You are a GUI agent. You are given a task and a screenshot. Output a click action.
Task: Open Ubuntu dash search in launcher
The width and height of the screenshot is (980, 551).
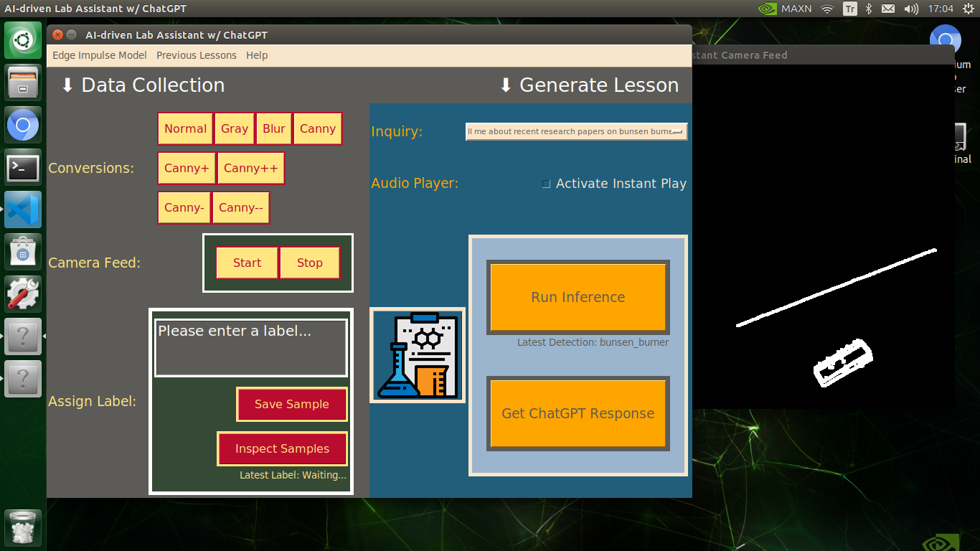[x=24, y=40]
